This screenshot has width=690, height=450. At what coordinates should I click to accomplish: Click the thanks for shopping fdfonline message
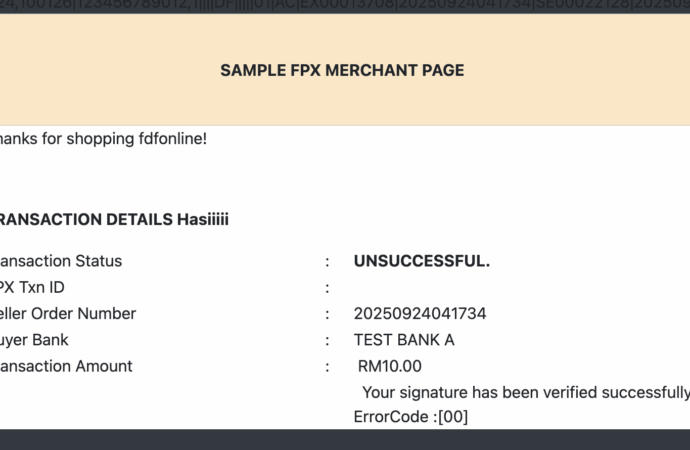coord(102,138)
